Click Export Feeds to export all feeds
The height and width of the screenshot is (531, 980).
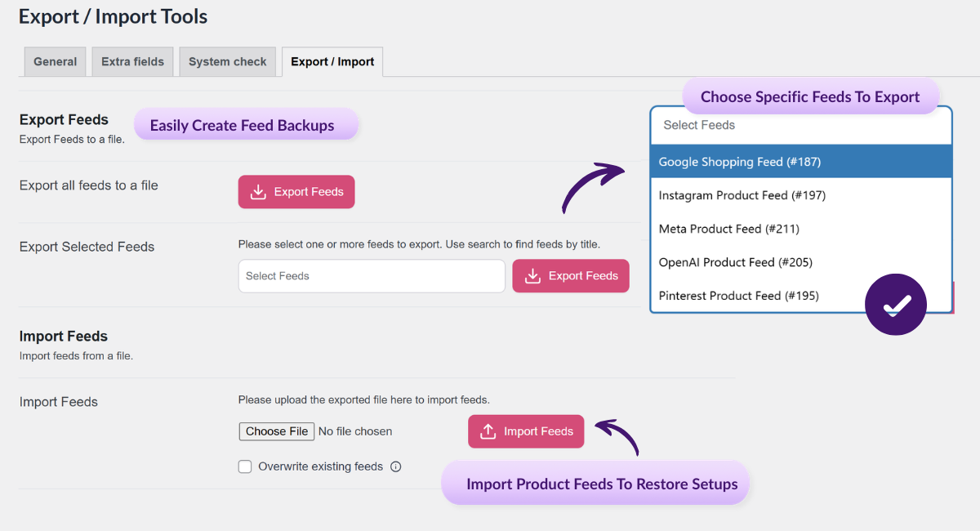click(296, 191)
